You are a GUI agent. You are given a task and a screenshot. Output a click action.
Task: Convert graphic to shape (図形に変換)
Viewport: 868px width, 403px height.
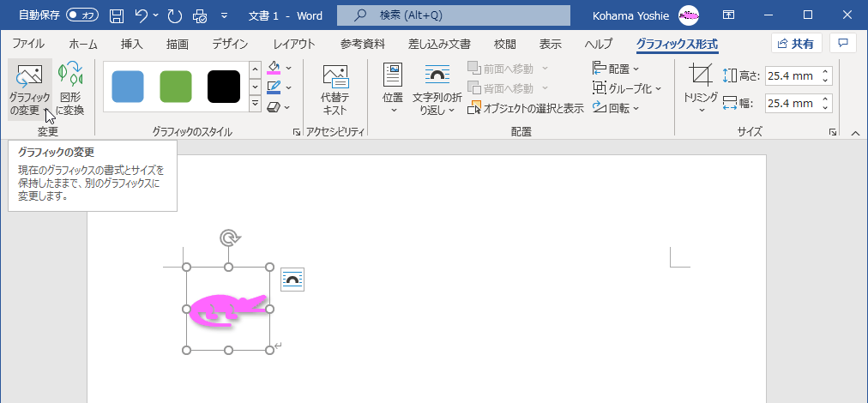point(70,90)
